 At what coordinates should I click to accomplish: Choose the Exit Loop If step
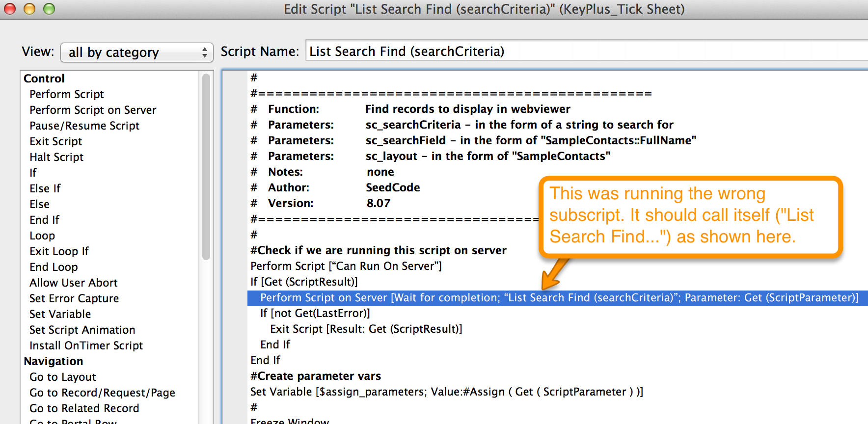(59, 251)
